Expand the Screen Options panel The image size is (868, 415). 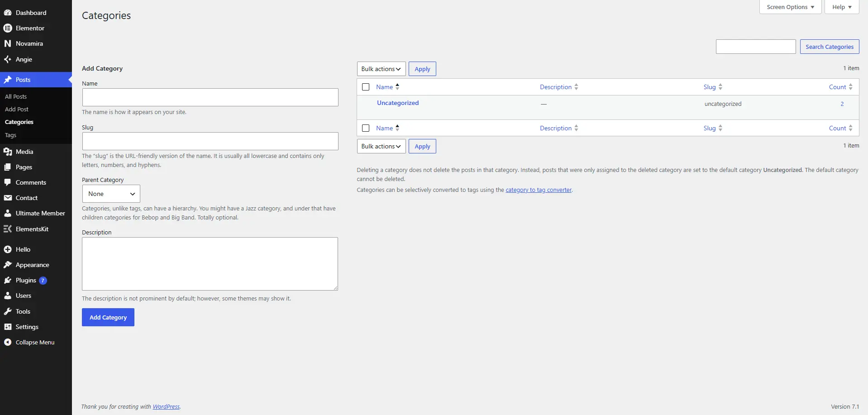point(790,7)
